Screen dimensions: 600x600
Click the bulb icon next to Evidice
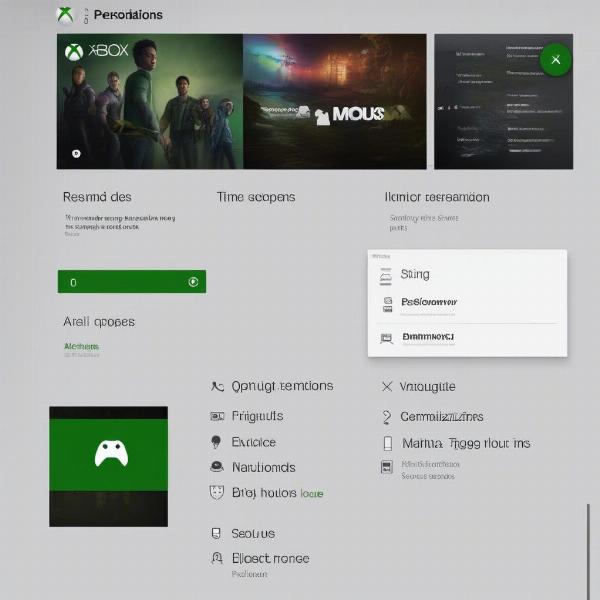(x=216, y=442)
